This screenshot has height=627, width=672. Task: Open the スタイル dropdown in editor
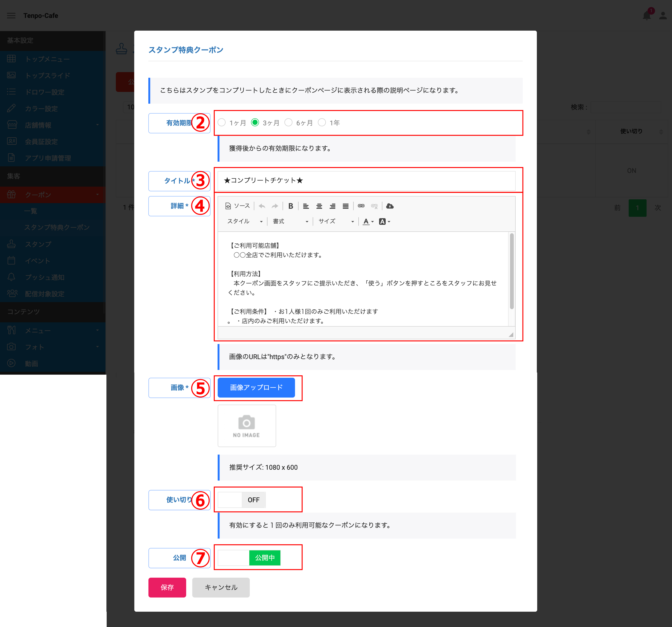tap(245, 221)
